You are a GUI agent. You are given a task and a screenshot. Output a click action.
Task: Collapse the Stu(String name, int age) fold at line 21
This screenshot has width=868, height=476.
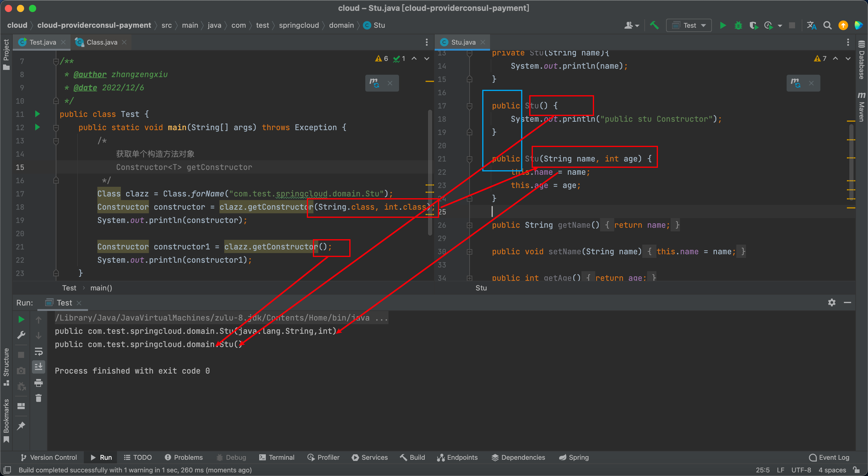(469, 159)
